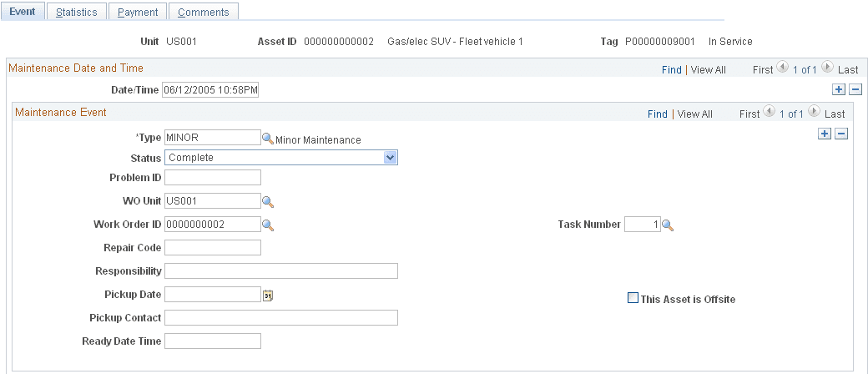The width and height of the screenshot is (868, 374).
Task: Click into the Responsibility text field
Action: (281, 271)
